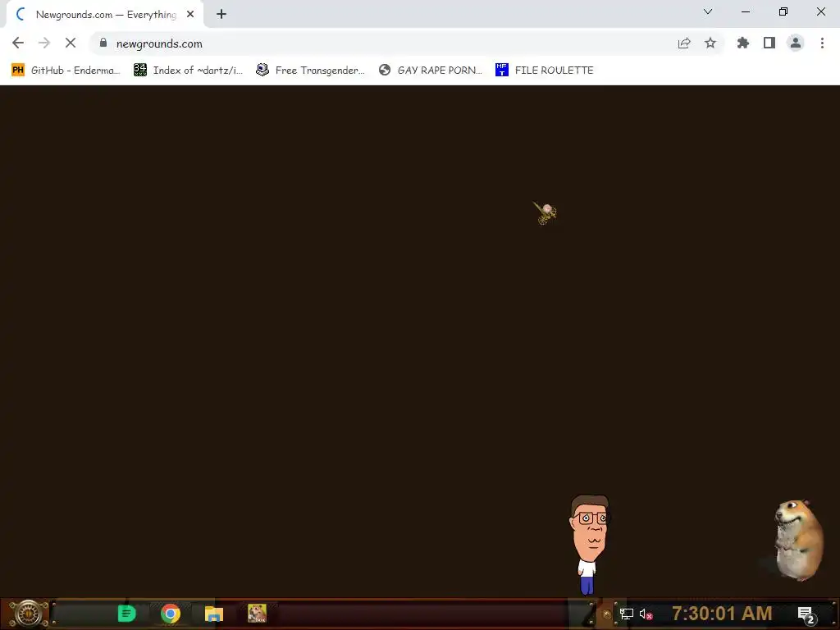Click the small flying insect sprite
This screenshot has width=840, height=630.
pos(545,213)
